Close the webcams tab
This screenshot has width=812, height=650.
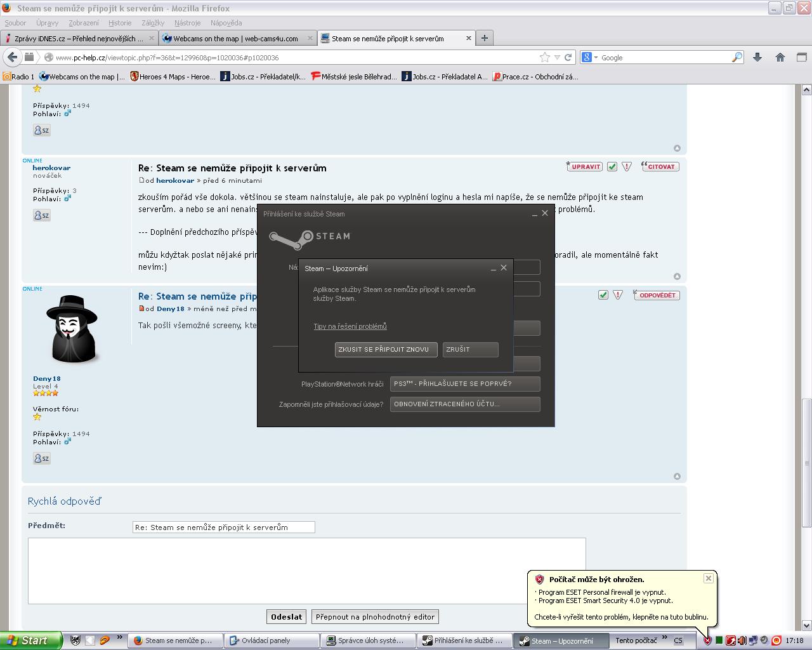(x=310, y=38)
